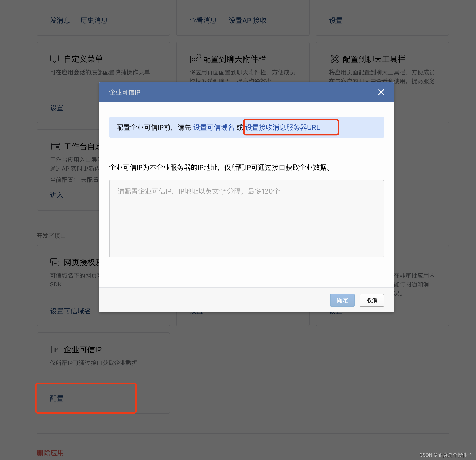Open the 设置可信域名 link in dialog
This screenshot has height=460, width=476.
(214, 127)
